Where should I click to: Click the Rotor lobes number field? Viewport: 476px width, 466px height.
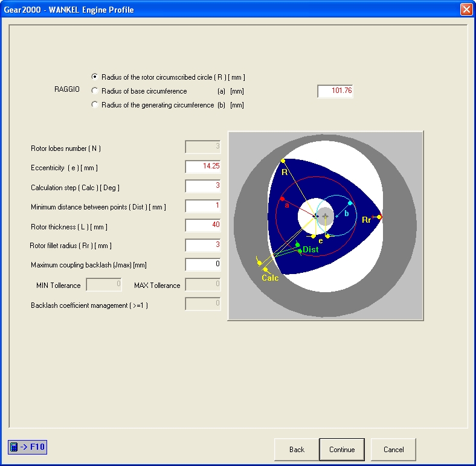coord(203,147)
